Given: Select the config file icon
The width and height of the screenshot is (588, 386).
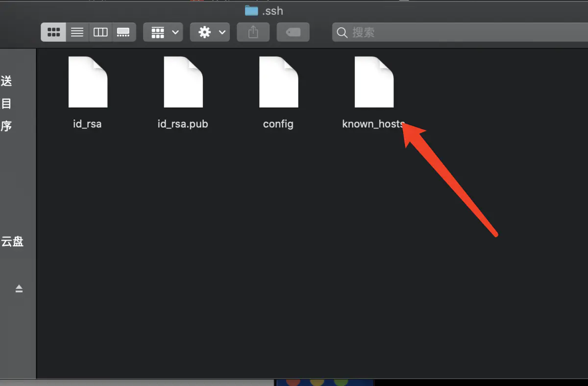Looking at the screenshot, I should click(278, 82).
